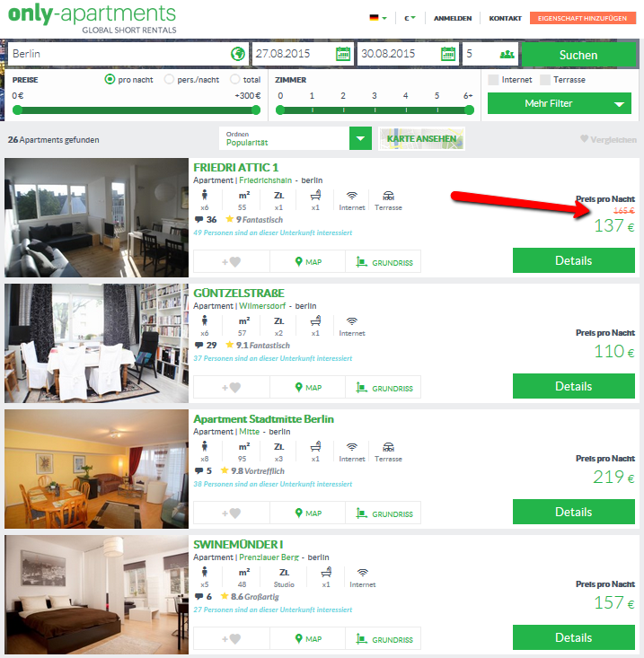Viewport: 644px width, 658px height.
Task: View GRUNDRISS floor plan for Stadtmitte Berlin
Action: (x=384, y=513)
